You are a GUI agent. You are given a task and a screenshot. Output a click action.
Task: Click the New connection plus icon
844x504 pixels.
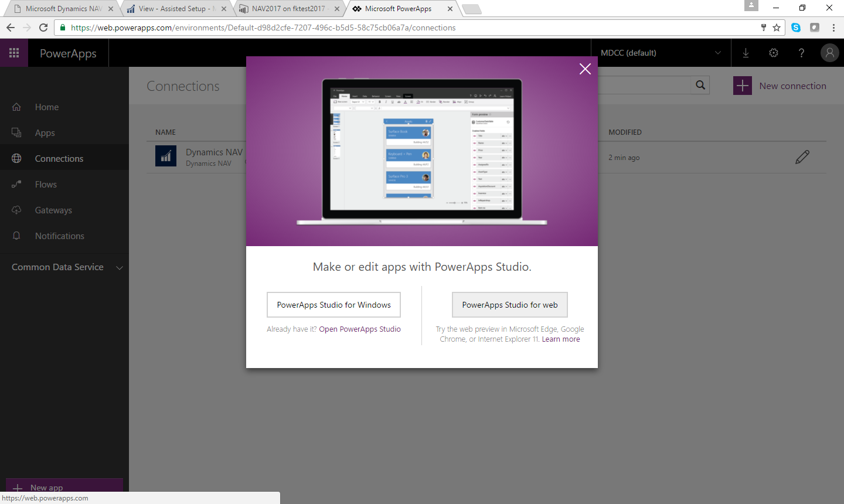(742, 86)
